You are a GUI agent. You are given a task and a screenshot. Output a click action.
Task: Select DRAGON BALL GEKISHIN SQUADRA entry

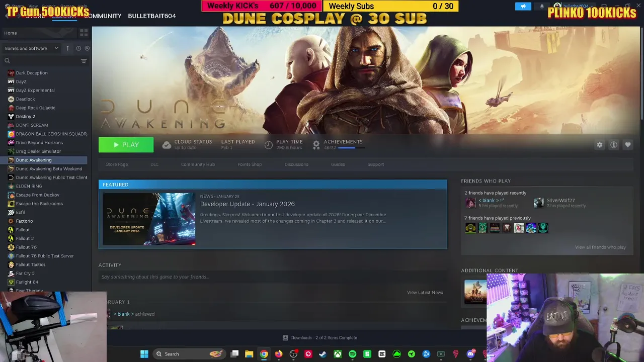[51, 134]
